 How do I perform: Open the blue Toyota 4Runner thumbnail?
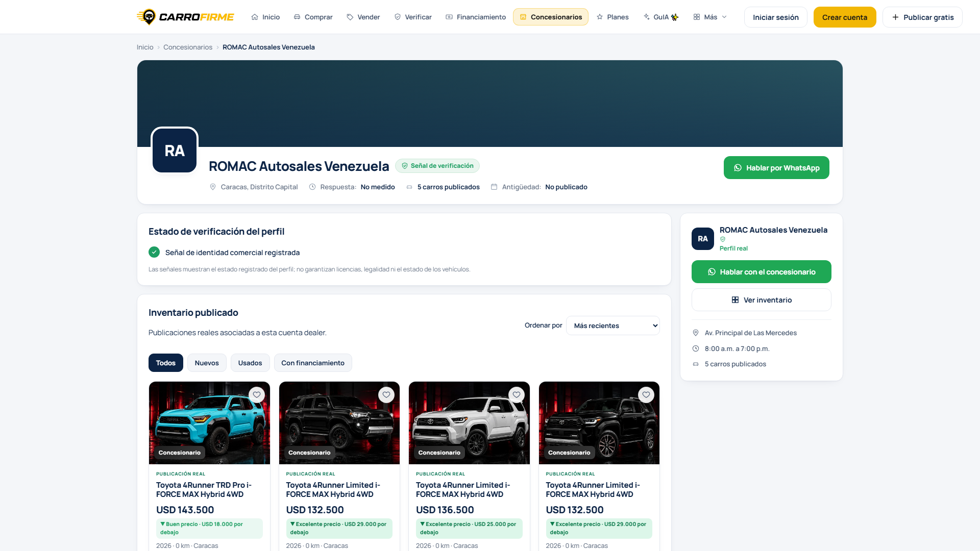tap(209, 423)
